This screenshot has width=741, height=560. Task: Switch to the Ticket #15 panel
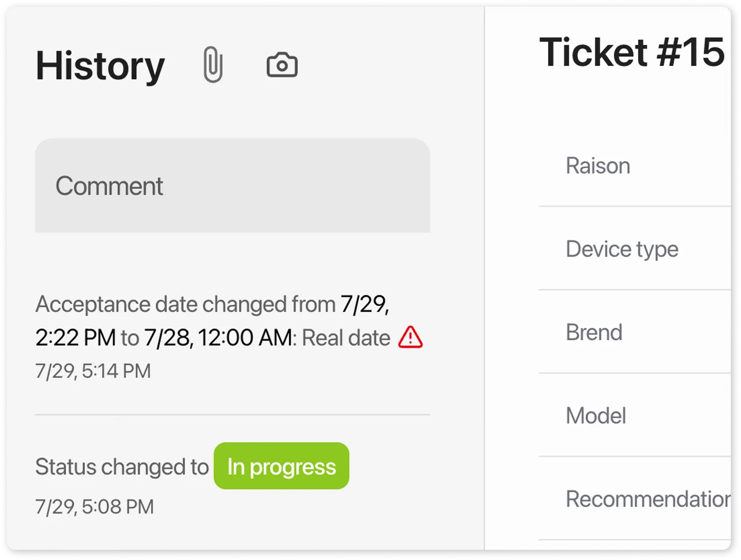633,52
